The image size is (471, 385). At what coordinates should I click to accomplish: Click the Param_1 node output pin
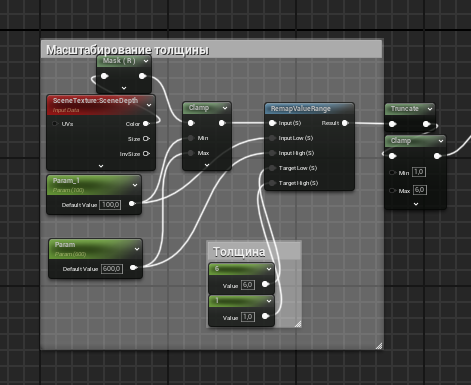tap(132, 203)
